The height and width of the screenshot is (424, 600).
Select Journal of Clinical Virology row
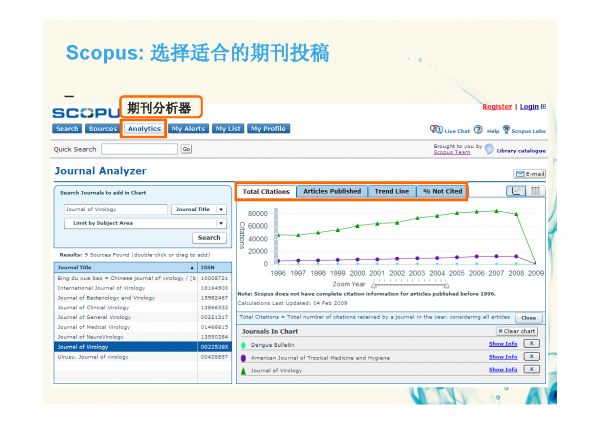pos(143,307)
